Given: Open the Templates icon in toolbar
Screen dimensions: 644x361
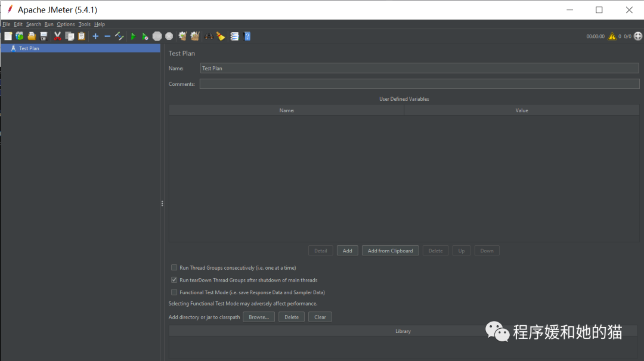Looking at the screenshot, I should point(19,36).
